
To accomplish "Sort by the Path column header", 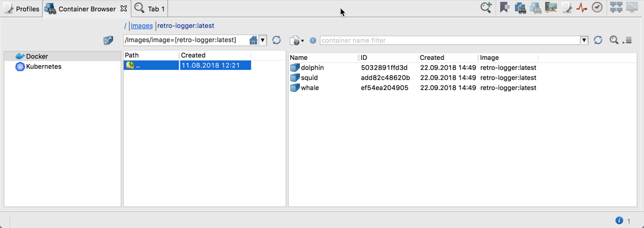I will click(x=151, y=55).
